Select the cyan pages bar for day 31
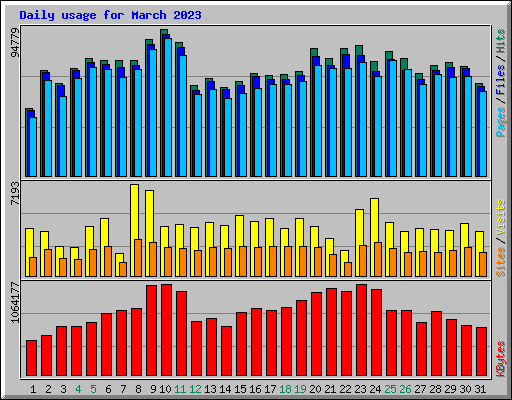 tap(483, 134)
